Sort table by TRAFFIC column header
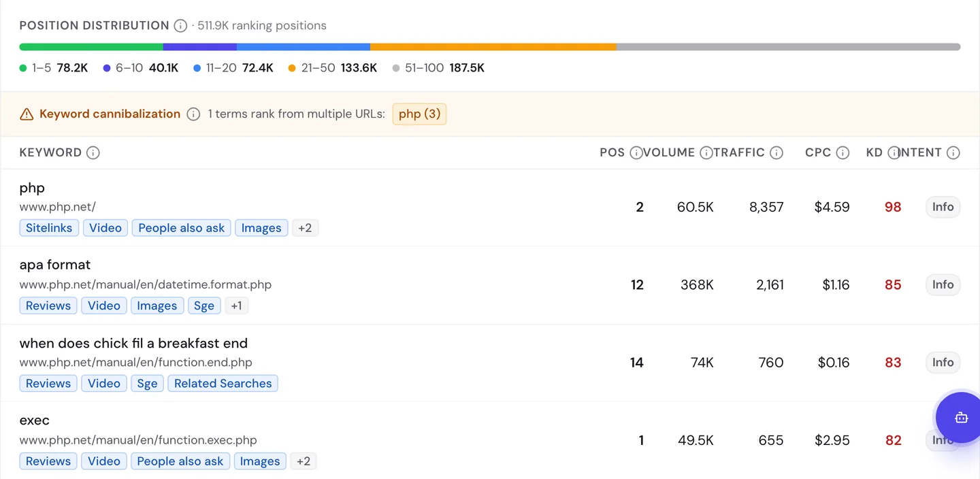This screenshot has height=479, width=980. click(x=740, y=153)
